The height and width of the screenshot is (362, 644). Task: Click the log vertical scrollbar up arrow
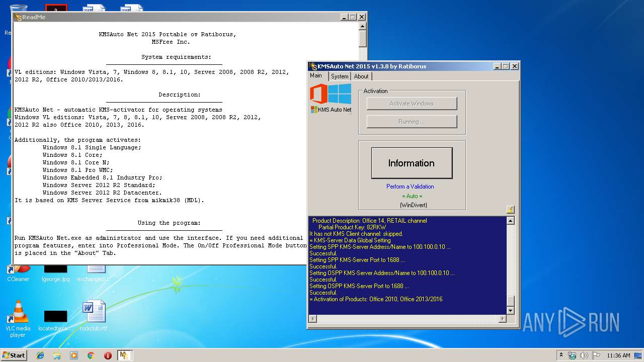pyautogui.click(x=511, y=221)
